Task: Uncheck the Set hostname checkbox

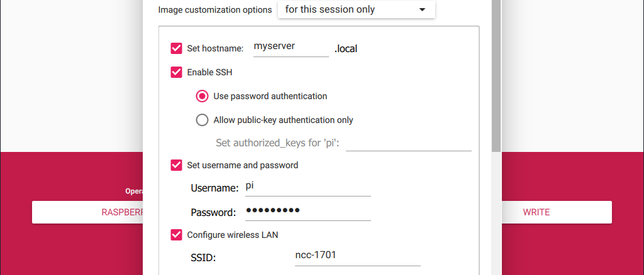Action: coord(176,48)
